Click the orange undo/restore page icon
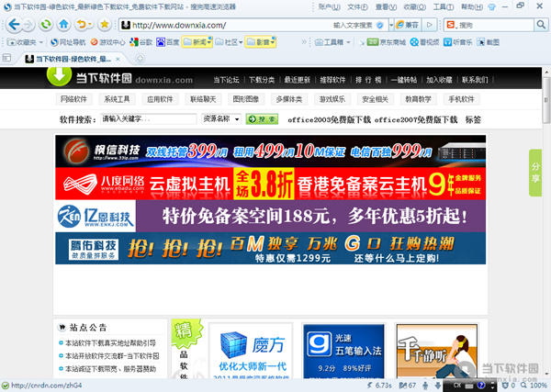Viewport: 551px width, 392px height. (84, 25)
